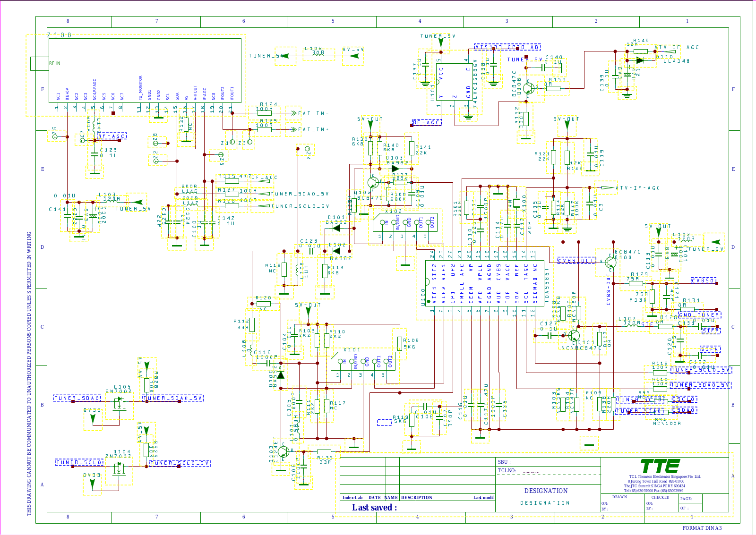
Task: Click the CVBSO boxed port label
Action: [704, 280]
